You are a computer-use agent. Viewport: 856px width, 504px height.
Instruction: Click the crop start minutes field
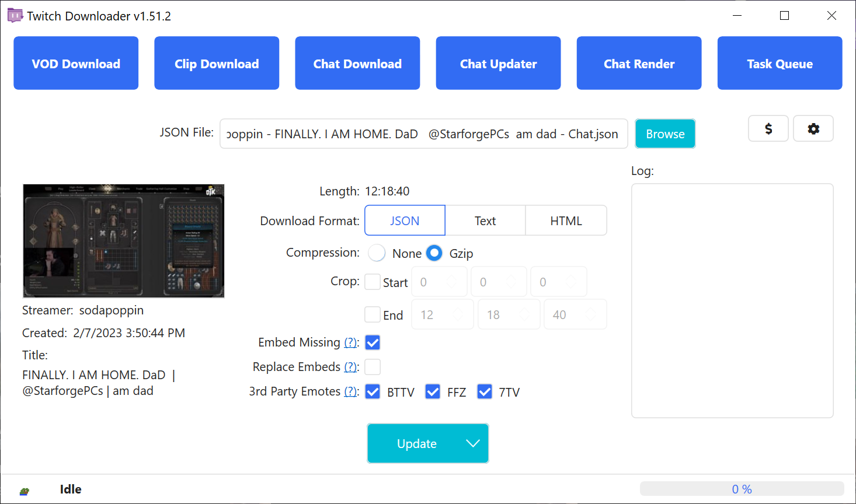(499, 282)
